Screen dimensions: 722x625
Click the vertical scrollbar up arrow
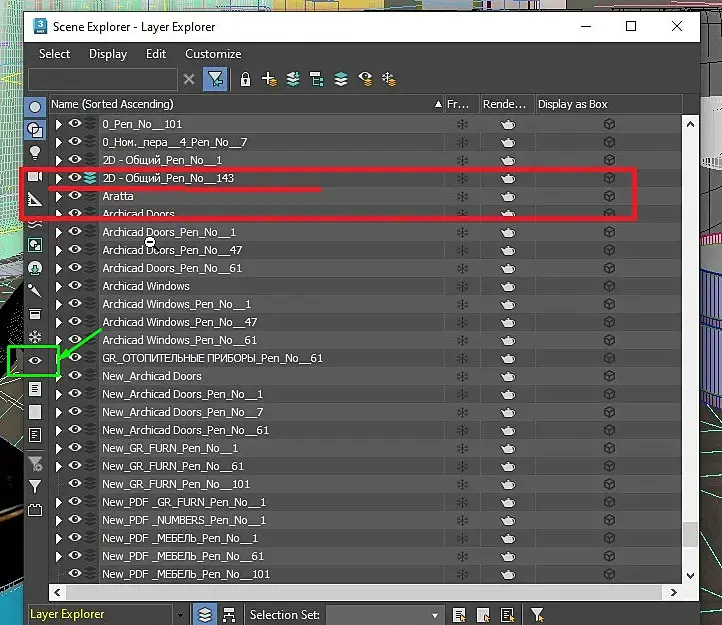pyautogui.click(x=690, y=124)
